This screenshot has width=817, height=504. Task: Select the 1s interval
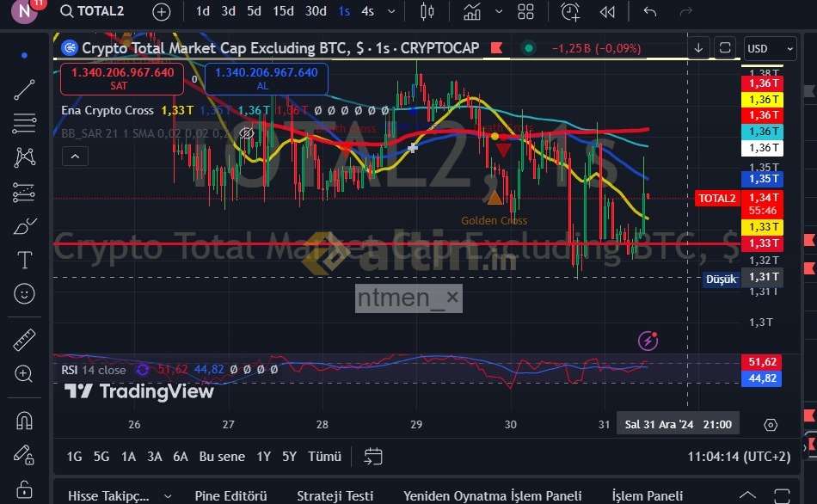coord(344,11)
